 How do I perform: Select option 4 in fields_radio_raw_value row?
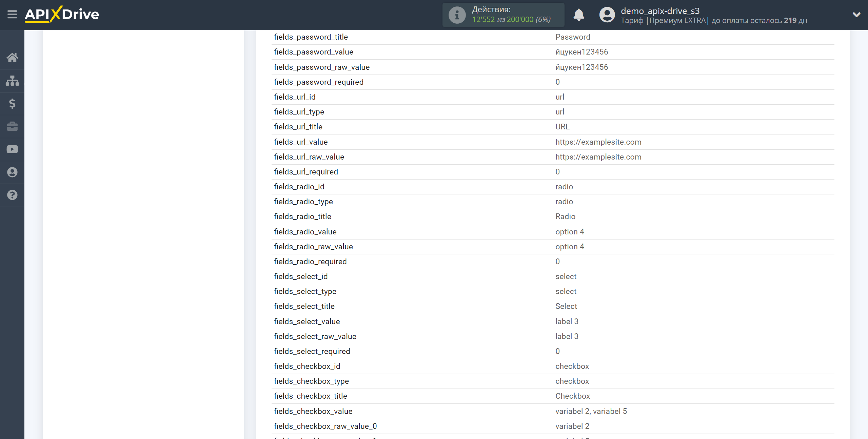(x=570, y=247)
